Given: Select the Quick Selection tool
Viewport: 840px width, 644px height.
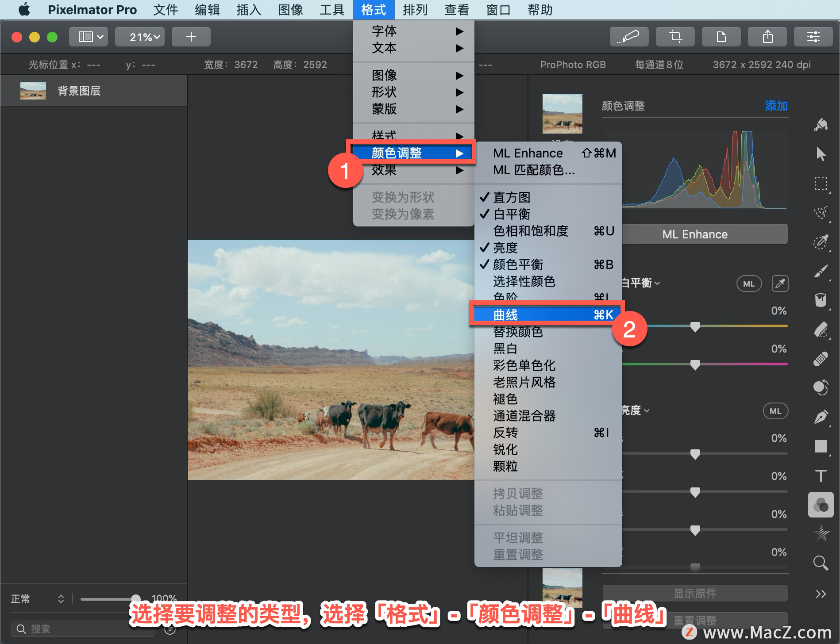Looking at the screenshot, I should coord(821,213).
